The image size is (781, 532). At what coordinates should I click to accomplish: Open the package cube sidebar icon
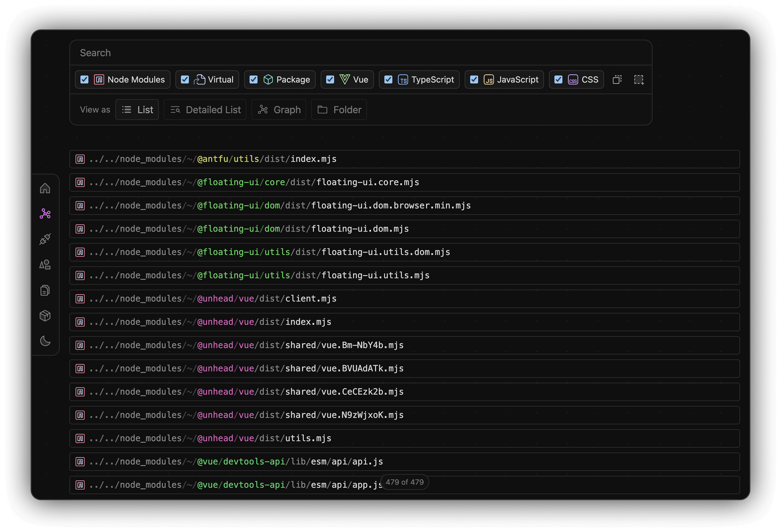(45, 316)
